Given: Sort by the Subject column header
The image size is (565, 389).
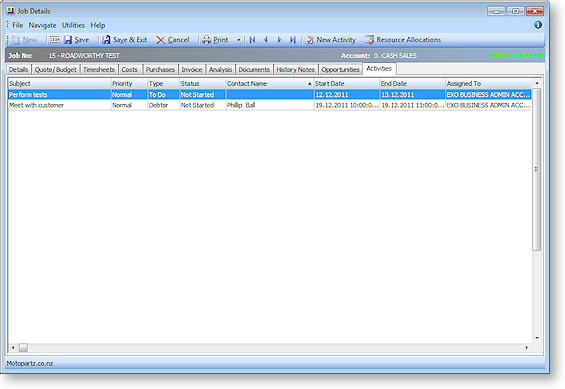Looking at the screenshot, I should pos(59,84).
